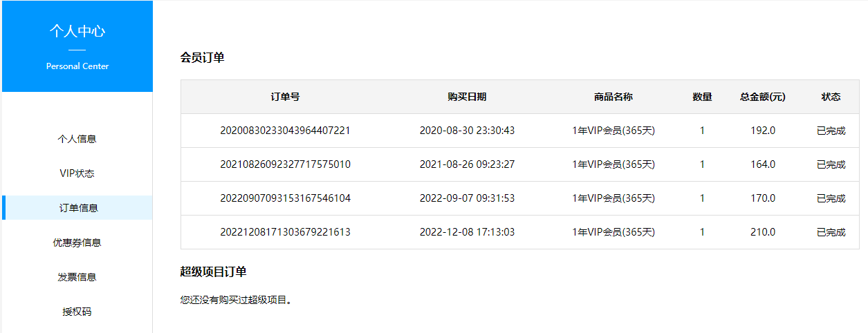
Task: Open 个人信息 in the sidebar
Action: point(77,139)
